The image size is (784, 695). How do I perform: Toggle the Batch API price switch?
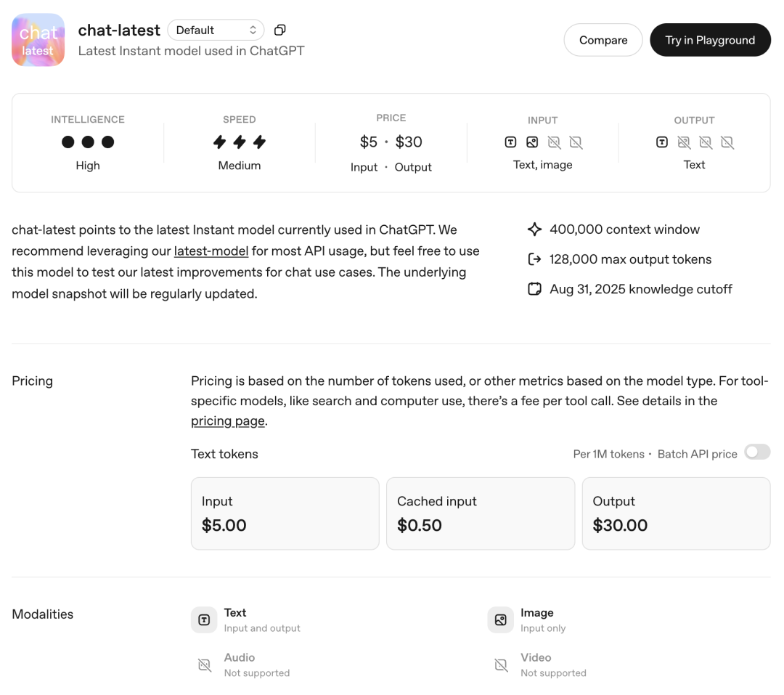[x=757, y=452]
